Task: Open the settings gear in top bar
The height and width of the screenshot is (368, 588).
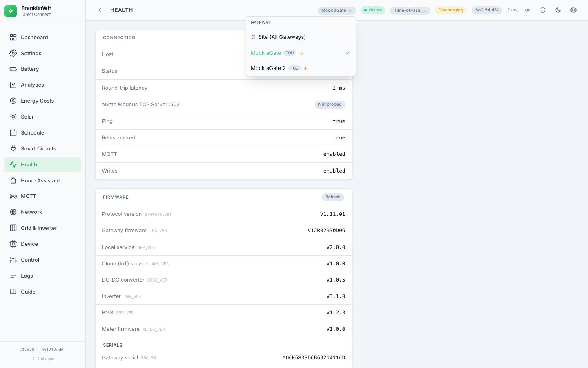Action: coord(573,10)
